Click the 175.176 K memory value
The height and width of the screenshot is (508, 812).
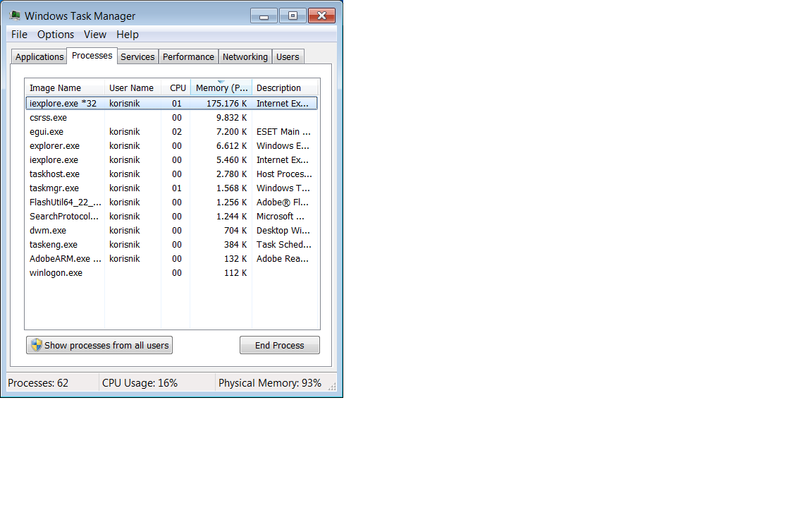pos(227,104)
